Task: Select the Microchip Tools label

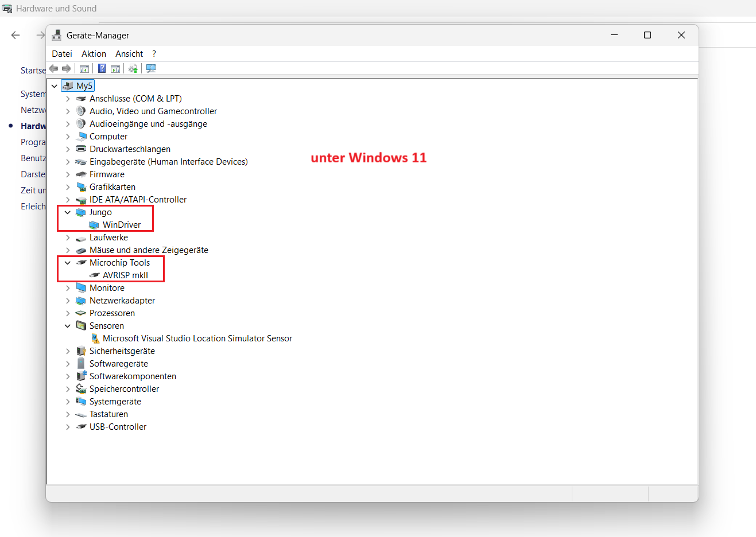Action: [119, 263]
